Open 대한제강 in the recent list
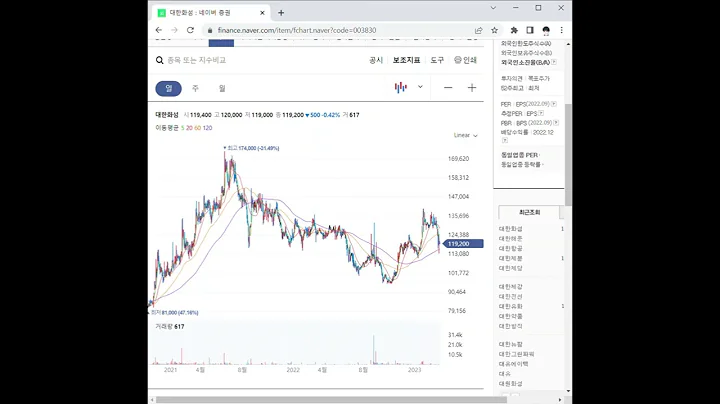Screen dimensions: 720x404 pyautogui.click(x=511, y=287)
